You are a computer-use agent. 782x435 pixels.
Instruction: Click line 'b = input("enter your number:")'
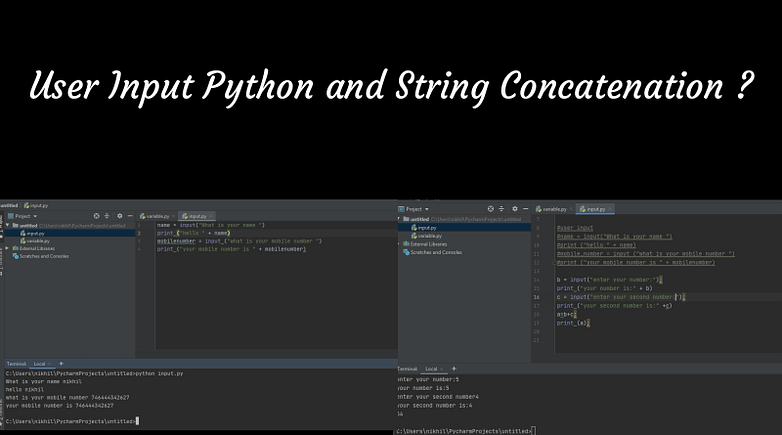pyautogui.click(x=609, y=279)
